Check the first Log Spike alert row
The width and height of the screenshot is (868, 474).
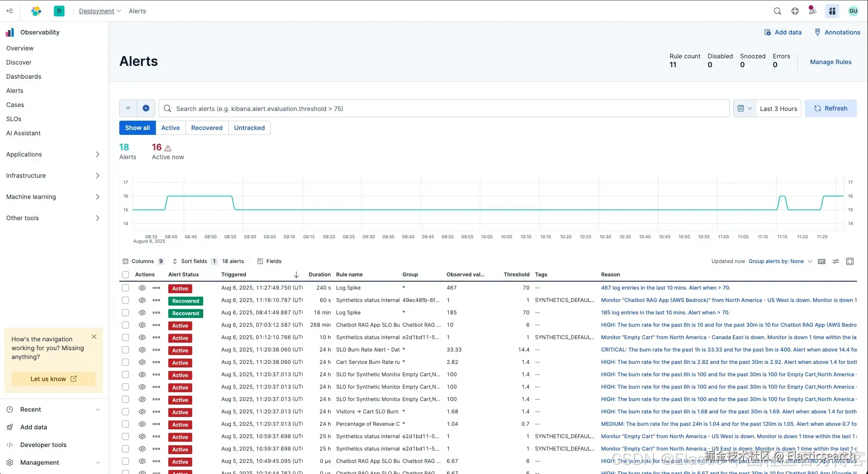tap(125, 288)
